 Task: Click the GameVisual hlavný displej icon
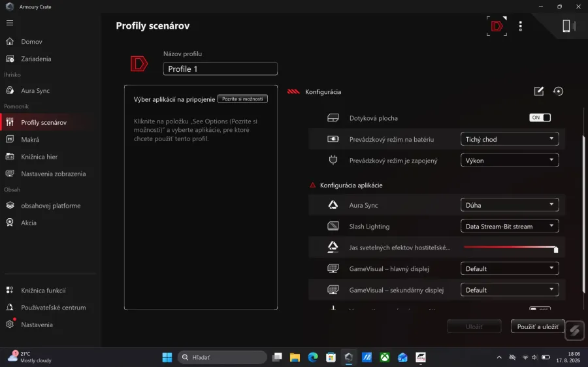(x=333, y=268)
